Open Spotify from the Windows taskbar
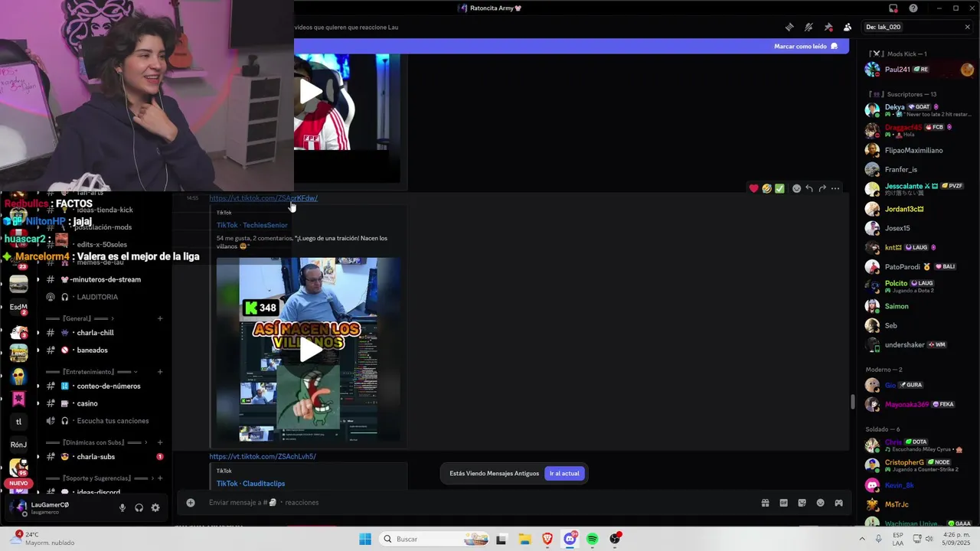980x551 pixels. pos(593,540)
